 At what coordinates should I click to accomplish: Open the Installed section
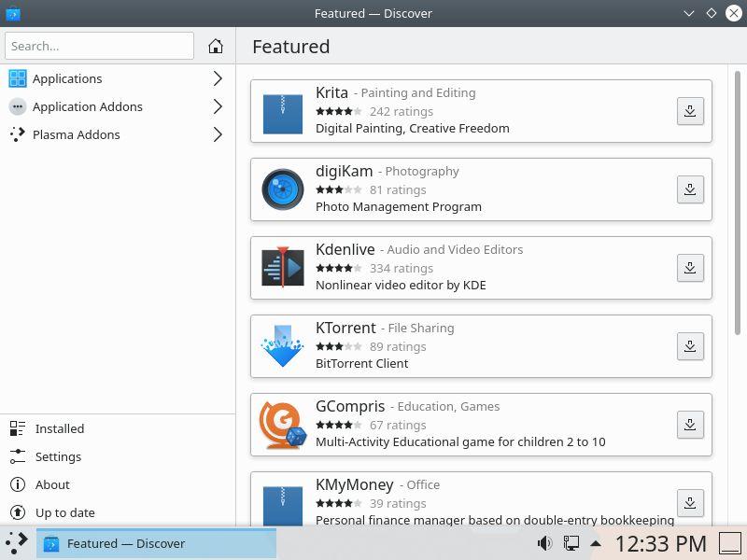[60, 428]
